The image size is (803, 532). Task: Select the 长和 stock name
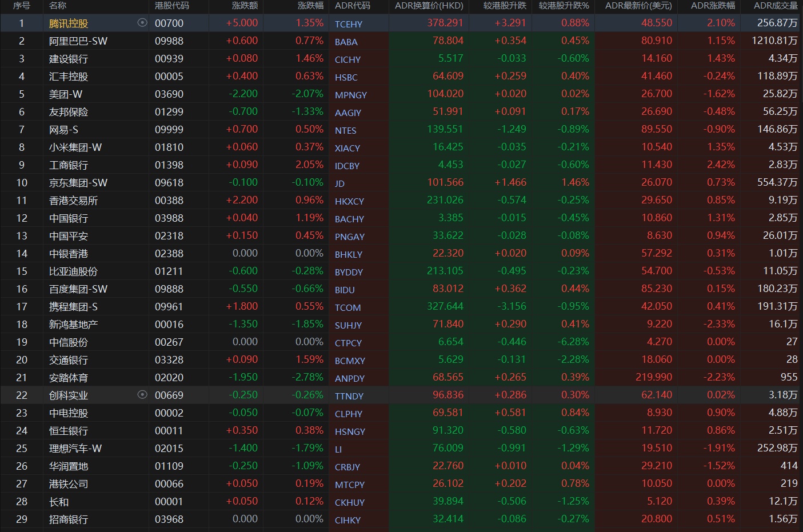[x=59, y=502]
